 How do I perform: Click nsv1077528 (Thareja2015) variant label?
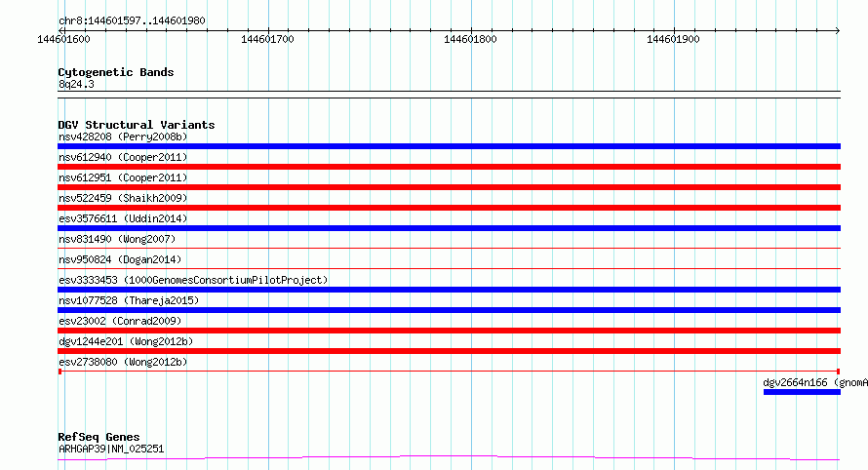pyautogui.click(x=129, y=300)
